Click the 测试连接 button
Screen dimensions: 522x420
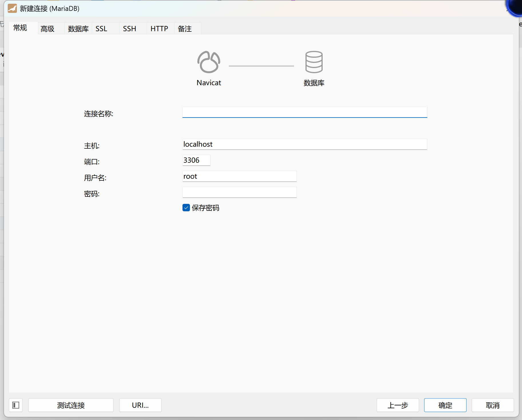pyautogui.click(x=71, y=405)
